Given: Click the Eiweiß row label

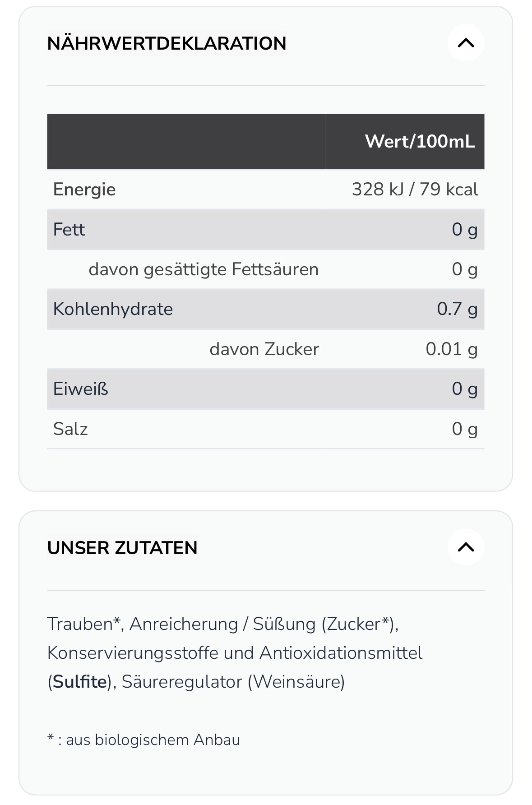Looking at the screenshot, I should tap(81, 389).
